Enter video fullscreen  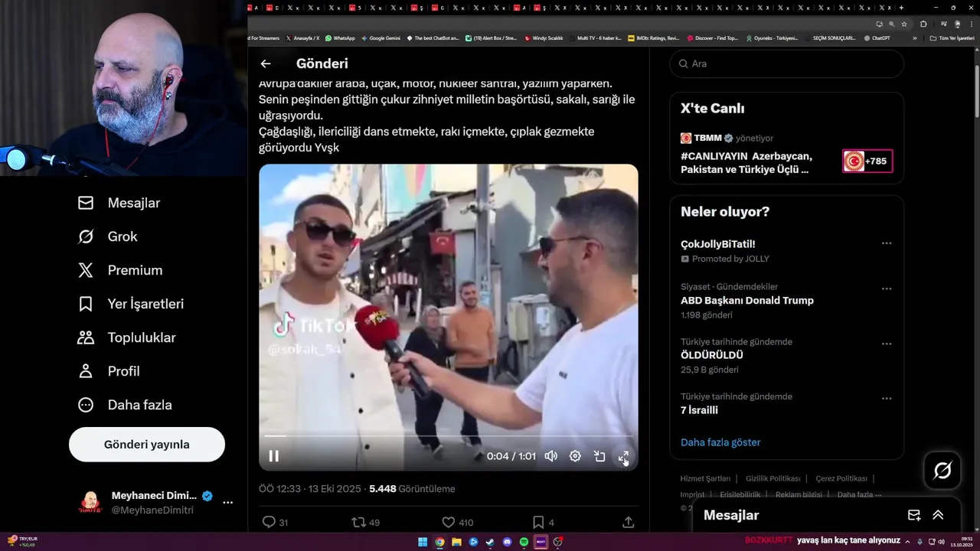click(624, 456)
